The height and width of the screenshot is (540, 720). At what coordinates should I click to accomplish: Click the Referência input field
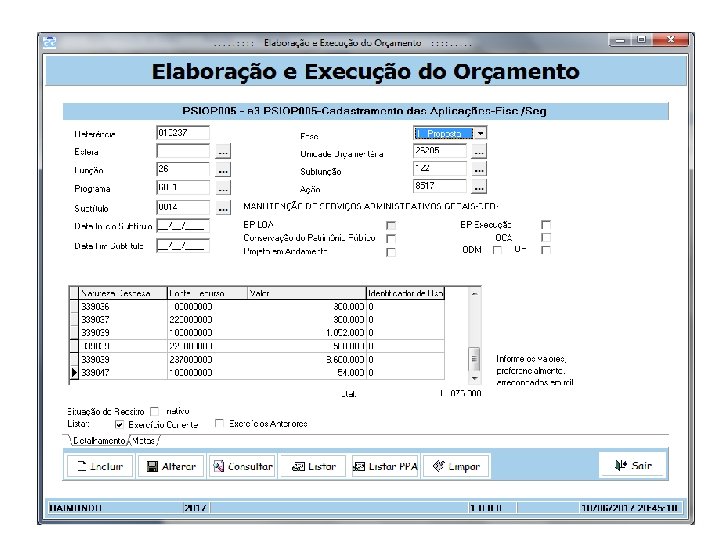click(183, 133)
